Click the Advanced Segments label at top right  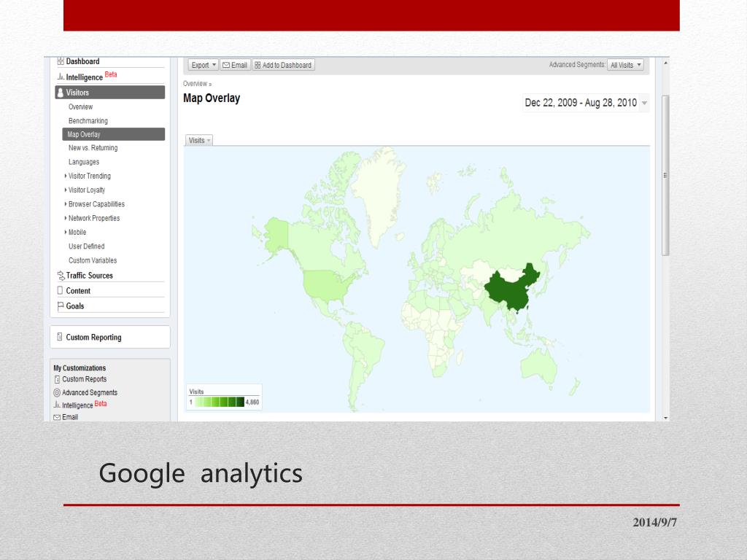pyautogui.click(x=577, y=65)
